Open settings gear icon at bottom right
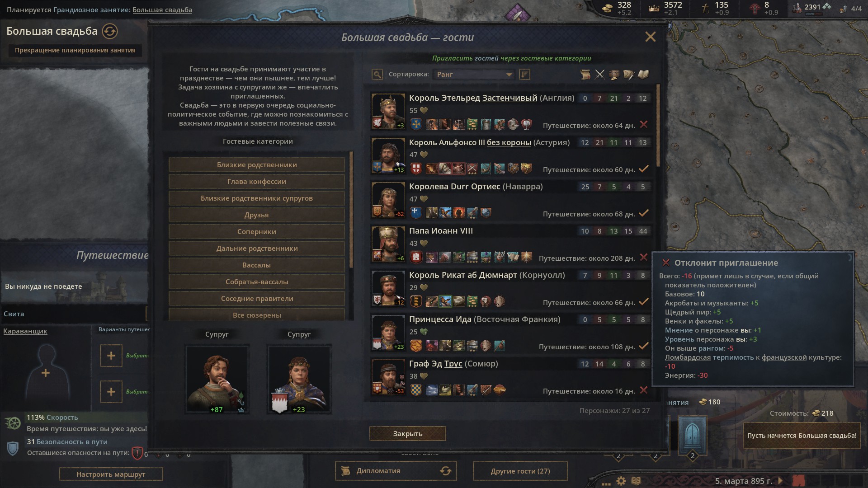This screenshot has height=488, width=868. [x=621, y=481]
